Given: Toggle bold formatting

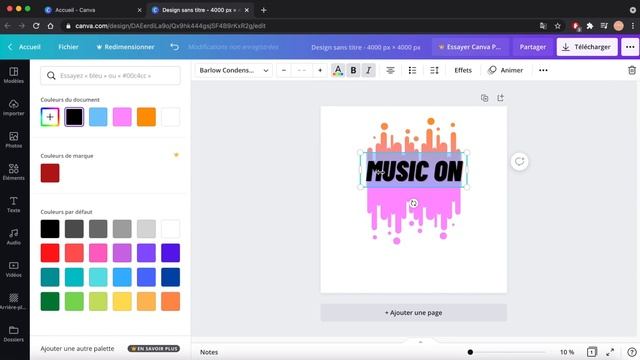Looking at the screenshot, I should pyautogui.click(x=353, y=70).
